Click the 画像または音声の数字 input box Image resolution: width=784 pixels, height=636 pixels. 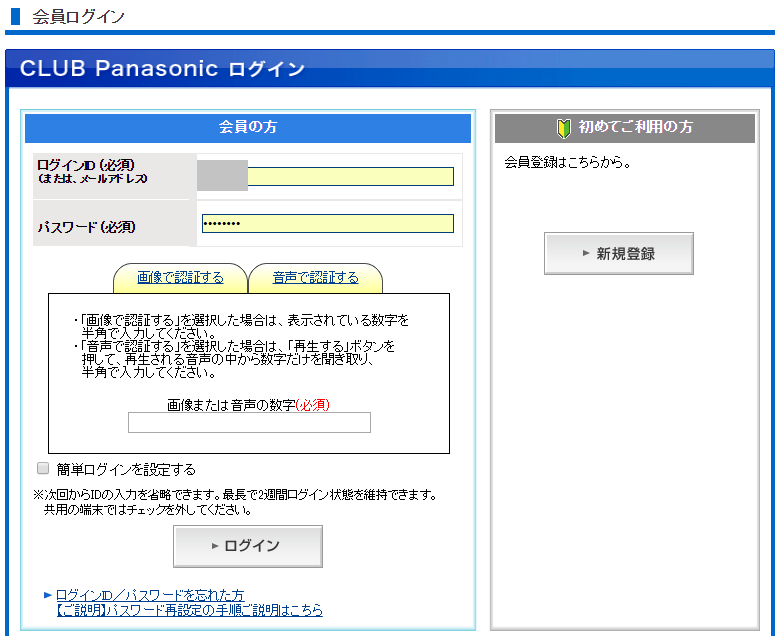tap(250, 422)
